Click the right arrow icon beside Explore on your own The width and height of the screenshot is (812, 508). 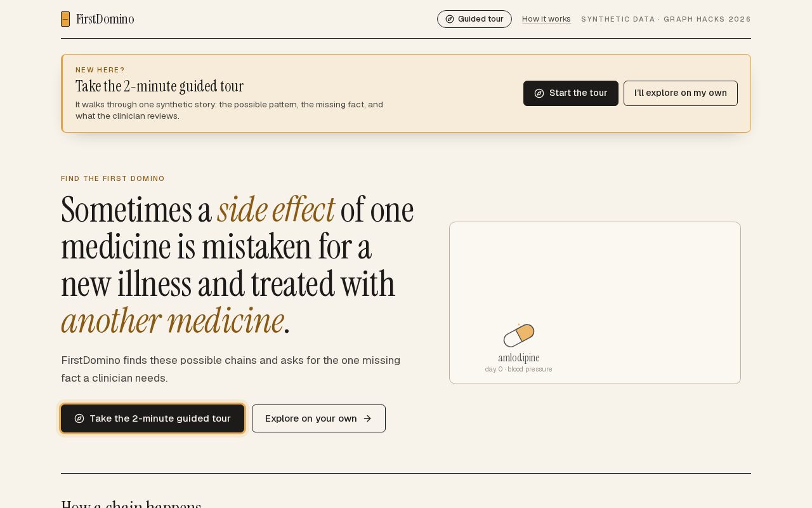(367, 418)
